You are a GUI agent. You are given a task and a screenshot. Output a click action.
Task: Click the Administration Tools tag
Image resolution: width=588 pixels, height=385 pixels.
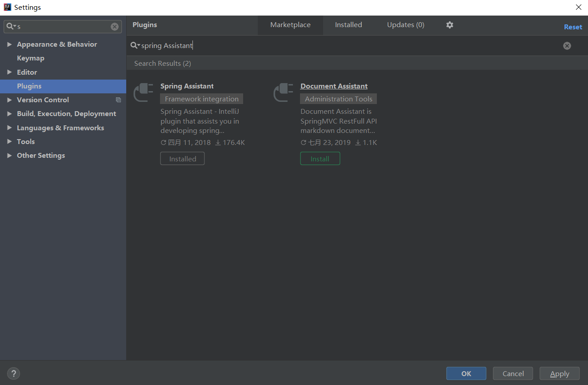click(339, 99)
